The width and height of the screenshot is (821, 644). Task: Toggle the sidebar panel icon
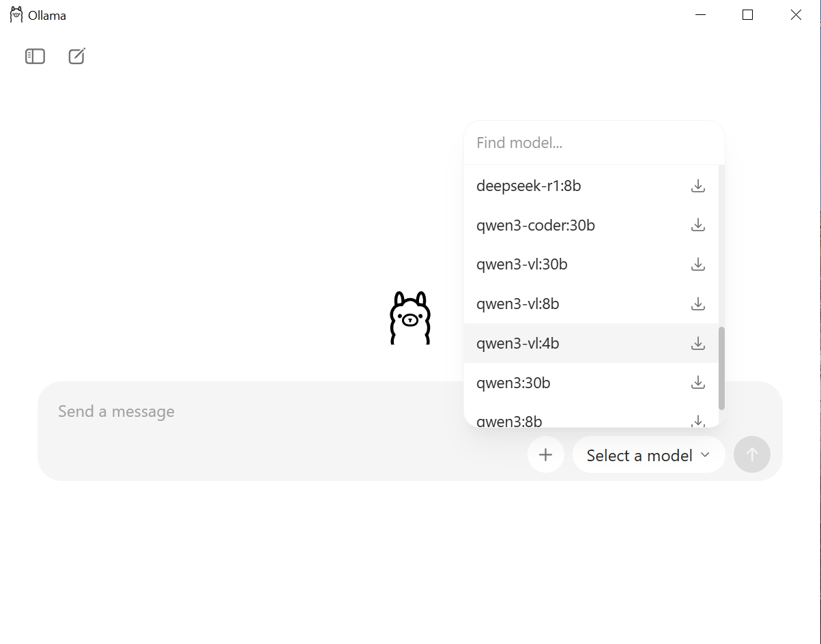click(34, 57)
